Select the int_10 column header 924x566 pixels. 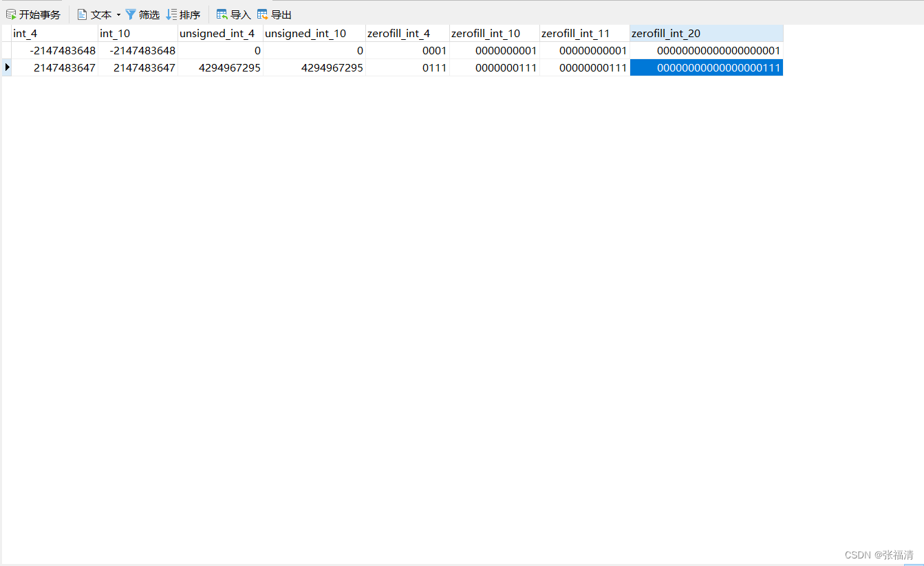coord(138,33)
